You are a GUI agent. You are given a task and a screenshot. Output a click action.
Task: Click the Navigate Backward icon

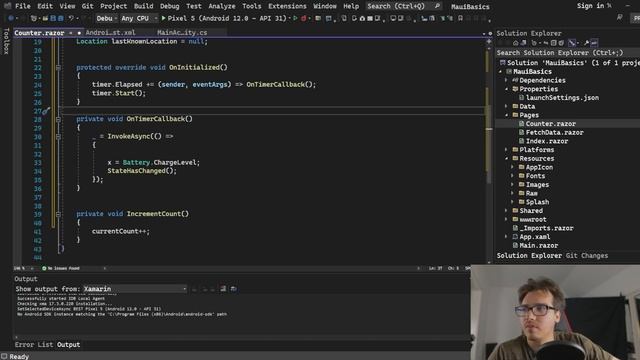click(x=11, y=18)
